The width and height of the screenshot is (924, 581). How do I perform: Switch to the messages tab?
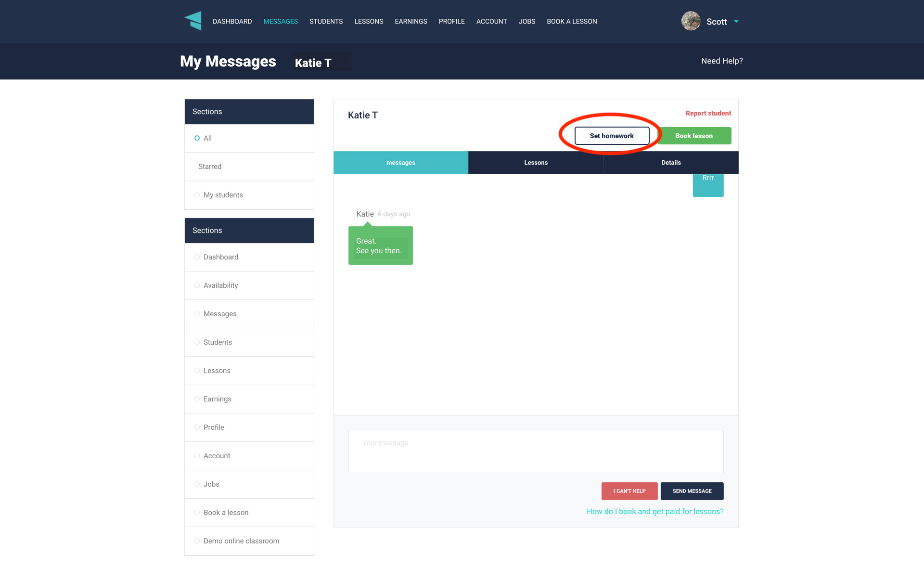tap(401, 163)
